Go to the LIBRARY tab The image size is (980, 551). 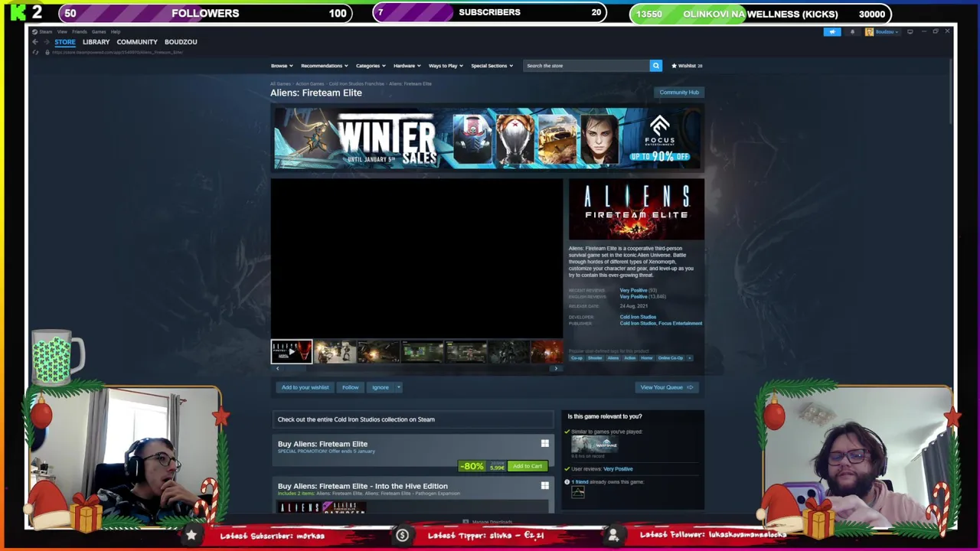click(x=96, y=42)
